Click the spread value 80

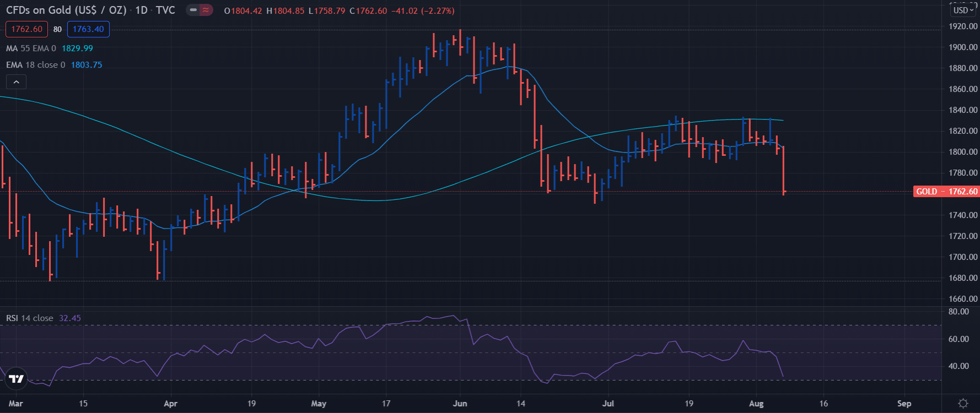pos(57,29)
